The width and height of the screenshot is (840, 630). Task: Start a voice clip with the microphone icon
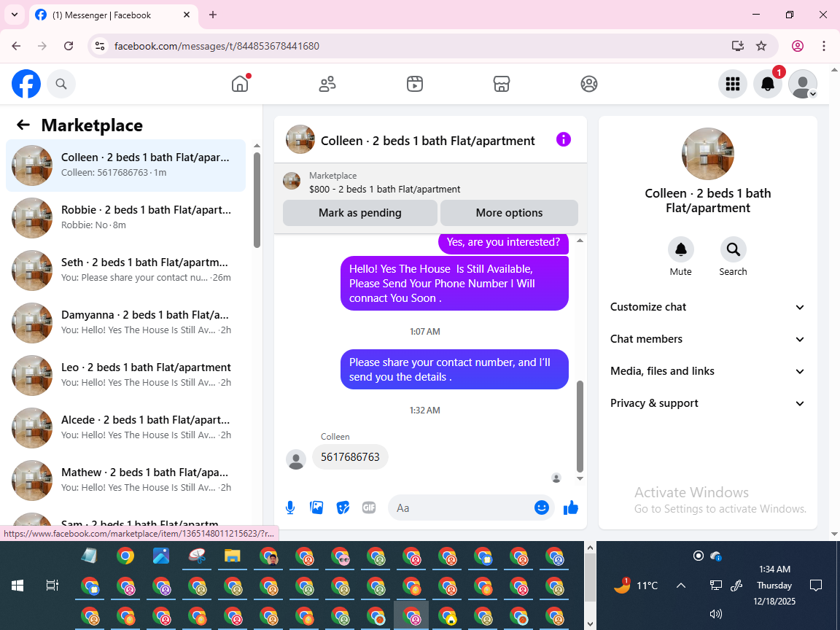[x=289, y=507]
